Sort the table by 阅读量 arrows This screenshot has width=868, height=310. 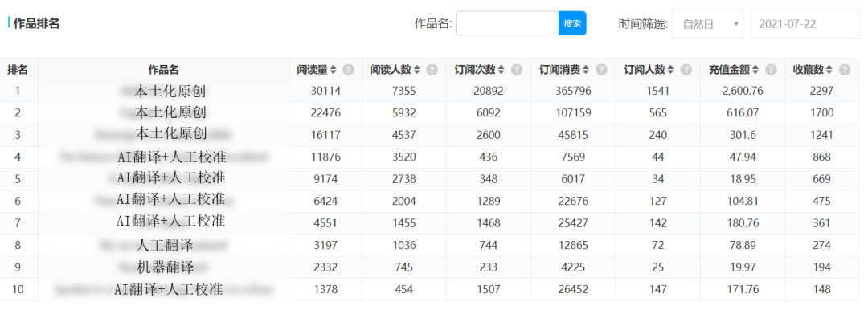click(333, 70)
